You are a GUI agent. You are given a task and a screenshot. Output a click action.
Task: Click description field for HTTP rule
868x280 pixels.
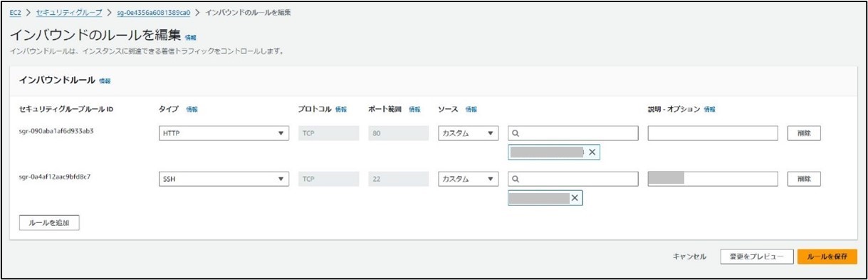pos(713,133)
